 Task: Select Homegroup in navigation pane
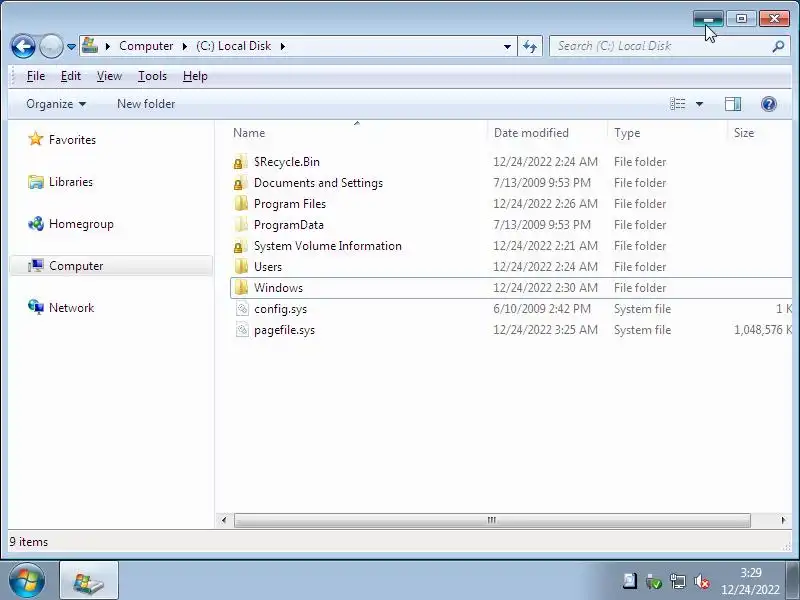click(81, 223)
